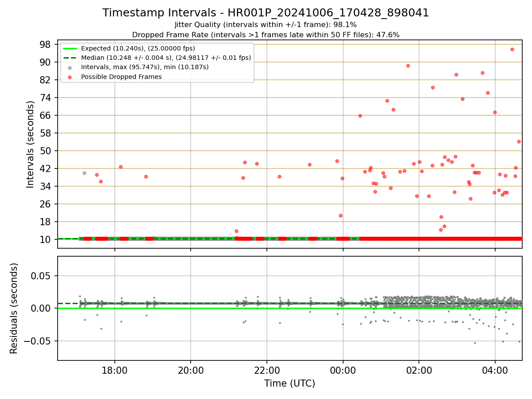Image resolution: width=532 pixels, height=399 pixels.
Task: Click x-axis tick label '02:00'
Action: [x=419, y=370]
